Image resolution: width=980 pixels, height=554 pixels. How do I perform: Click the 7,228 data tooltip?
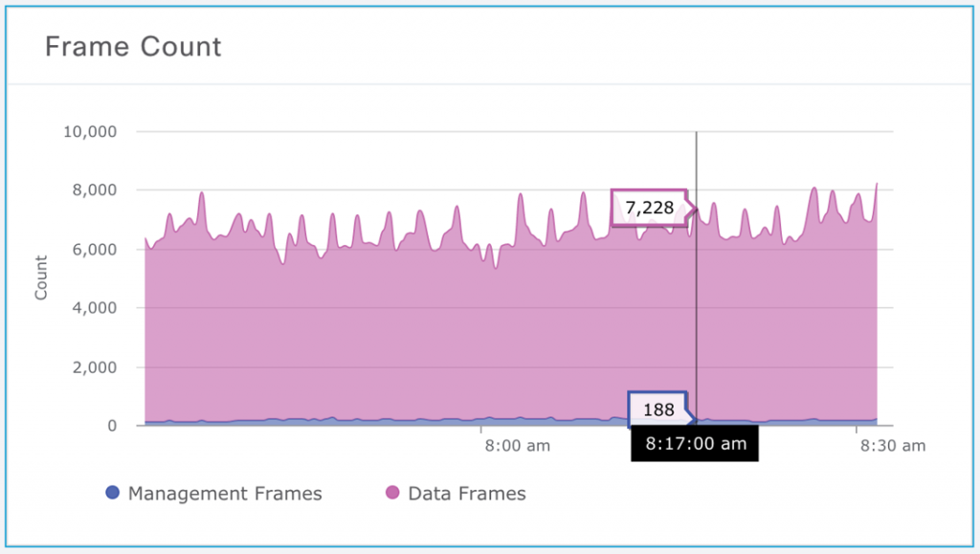tap(650, 208)
